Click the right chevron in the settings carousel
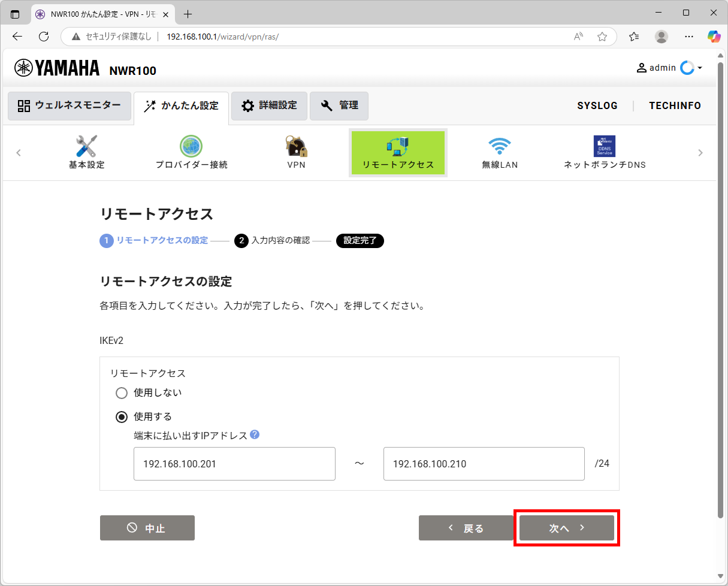 pos(700,153)
